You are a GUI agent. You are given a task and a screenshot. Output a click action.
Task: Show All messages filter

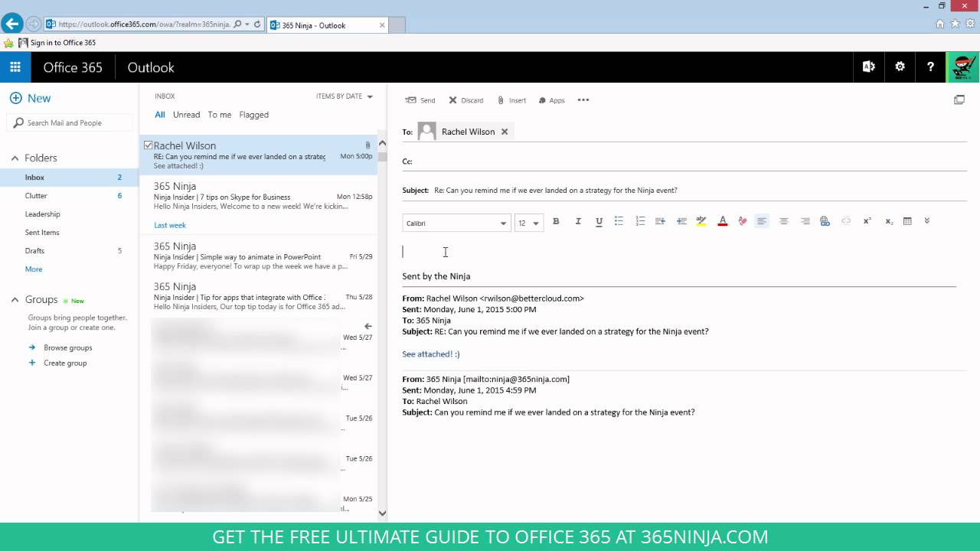(160, 115)
